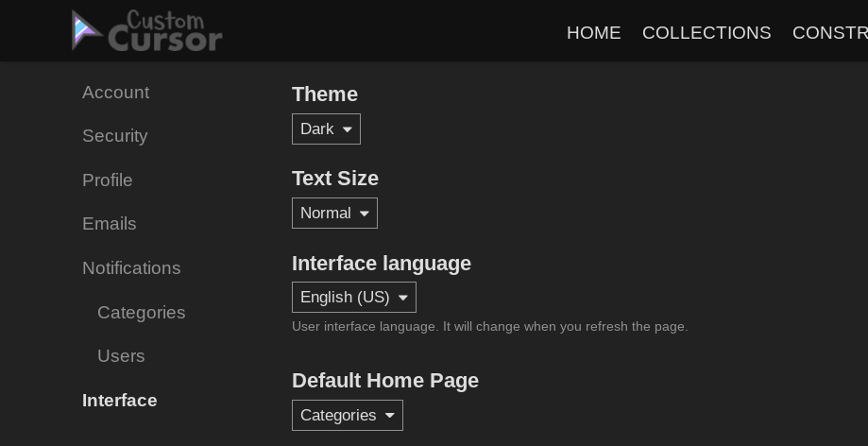Select Security in the sidebar
This screenshot has height=446, width=868.
pyautogui.click(x=114, y=136)
